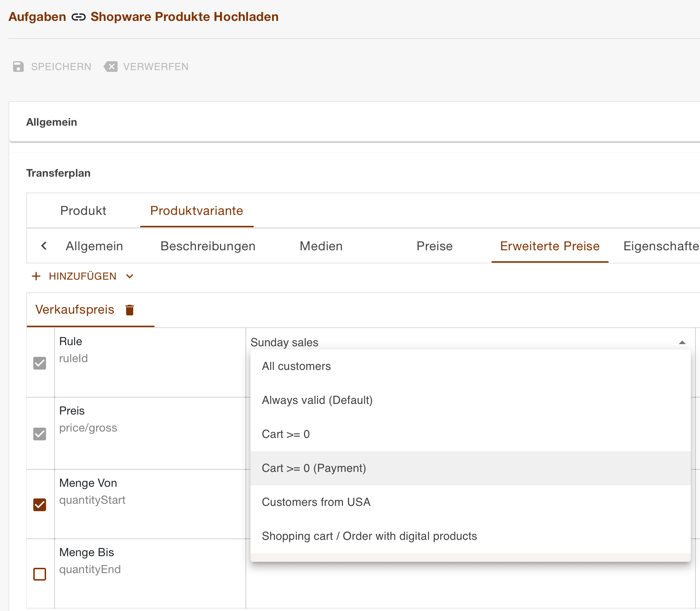Open the Allgemein sub-tab
This screenshot has height=611, width=700.
[x=94, y=246]
